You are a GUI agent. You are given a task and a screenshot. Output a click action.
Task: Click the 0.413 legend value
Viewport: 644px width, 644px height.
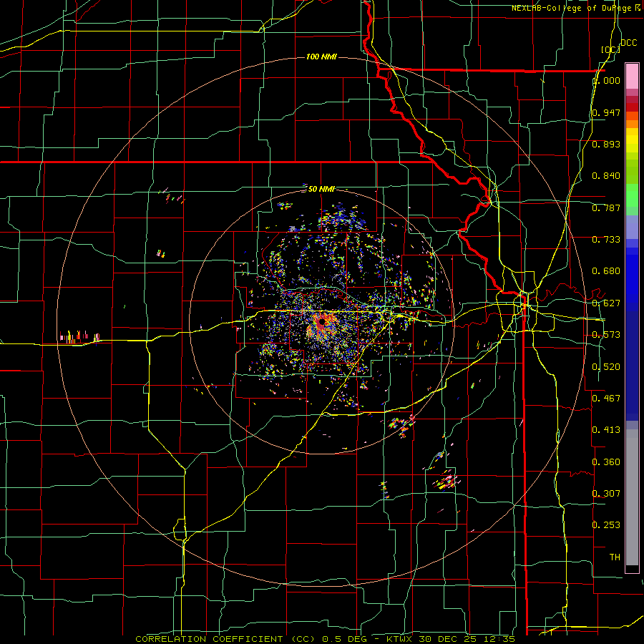[606, 430]
